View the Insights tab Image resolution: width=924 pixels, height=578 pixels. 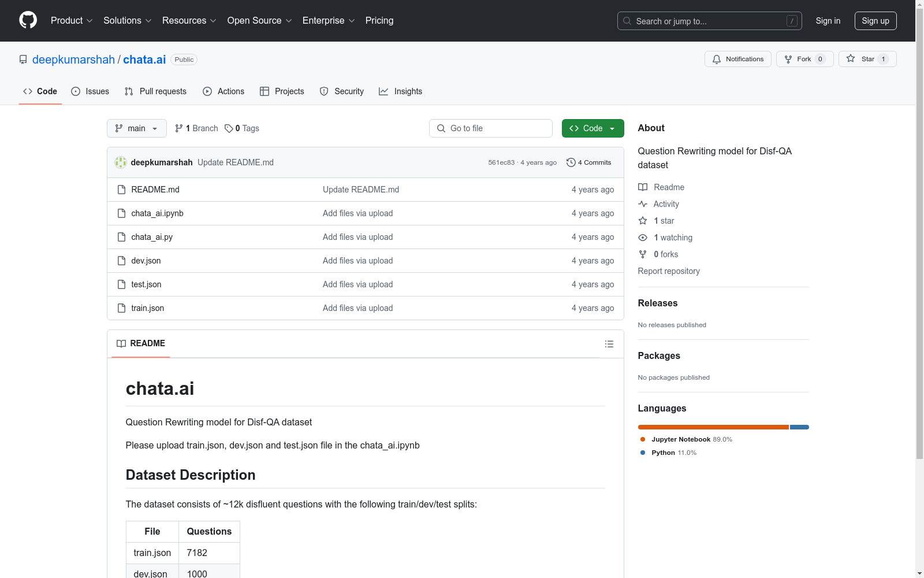pyautogui.click(x=401, y=91)
